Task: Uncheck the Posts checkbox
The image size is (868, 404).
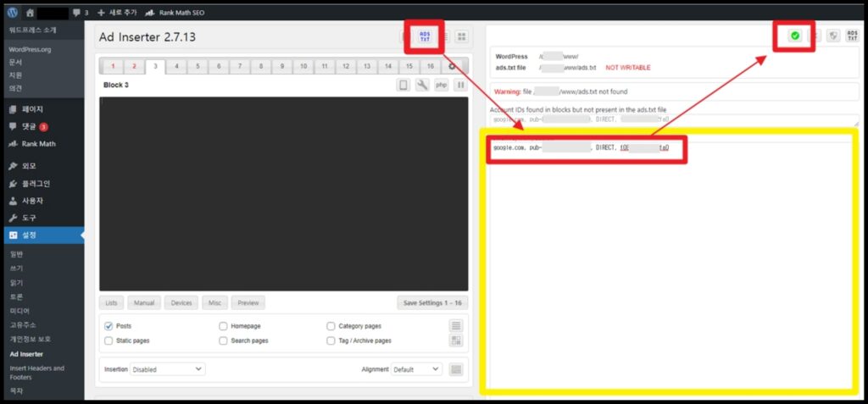Action: 108,326
